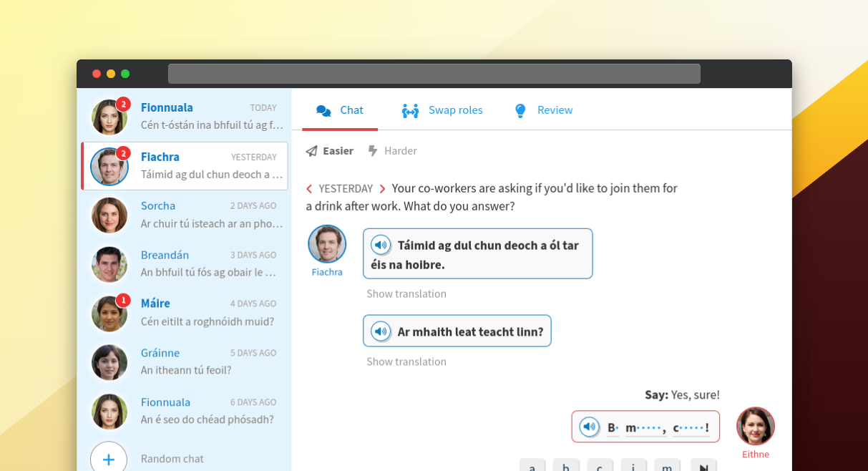Play audio of your answer prompt

click(x=590, y=426)
